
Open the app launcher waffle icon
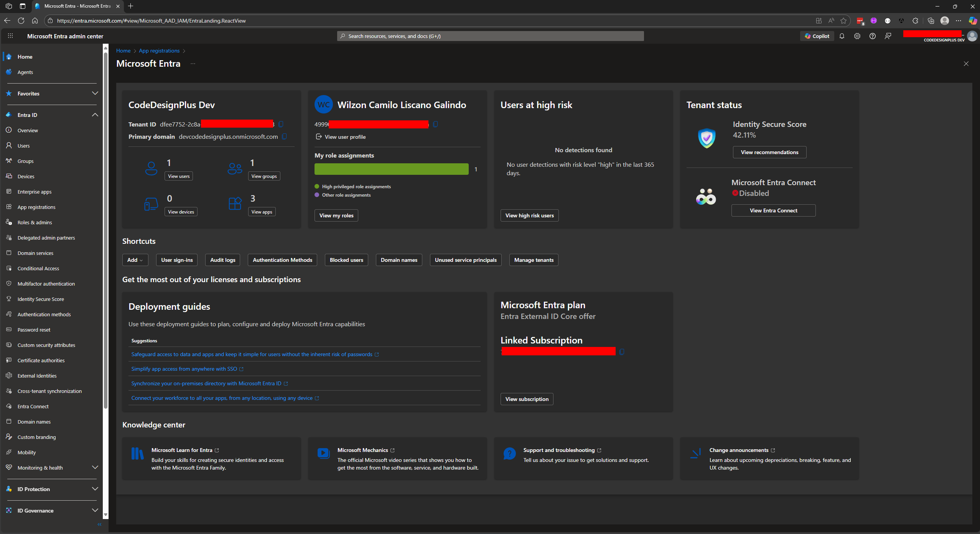point(10,36)
